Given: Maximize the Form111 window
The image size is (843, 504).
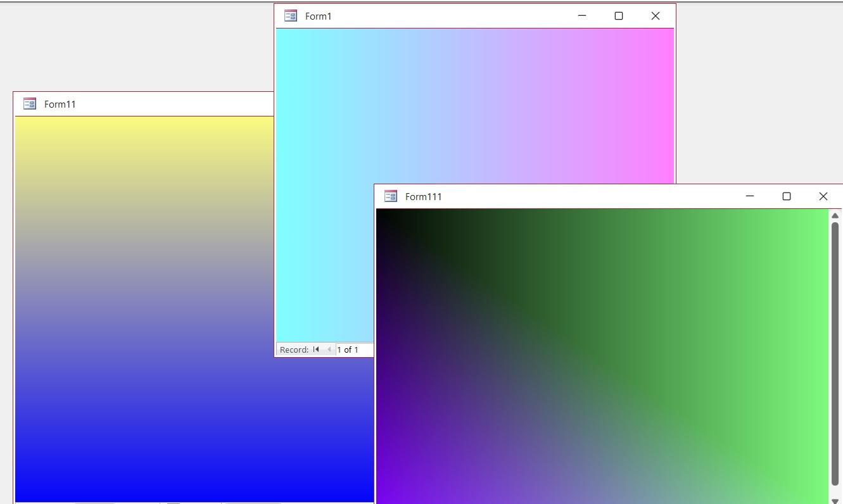Looking at the screenshot, I should (787, 196).
